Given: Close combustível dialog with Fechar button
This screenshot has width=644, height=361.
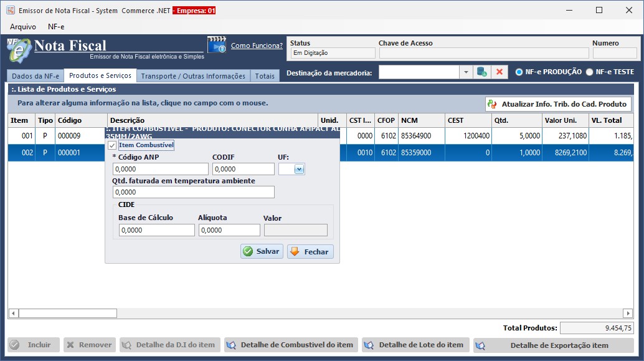Looking at the screenshot, I should tap(310, 252).
